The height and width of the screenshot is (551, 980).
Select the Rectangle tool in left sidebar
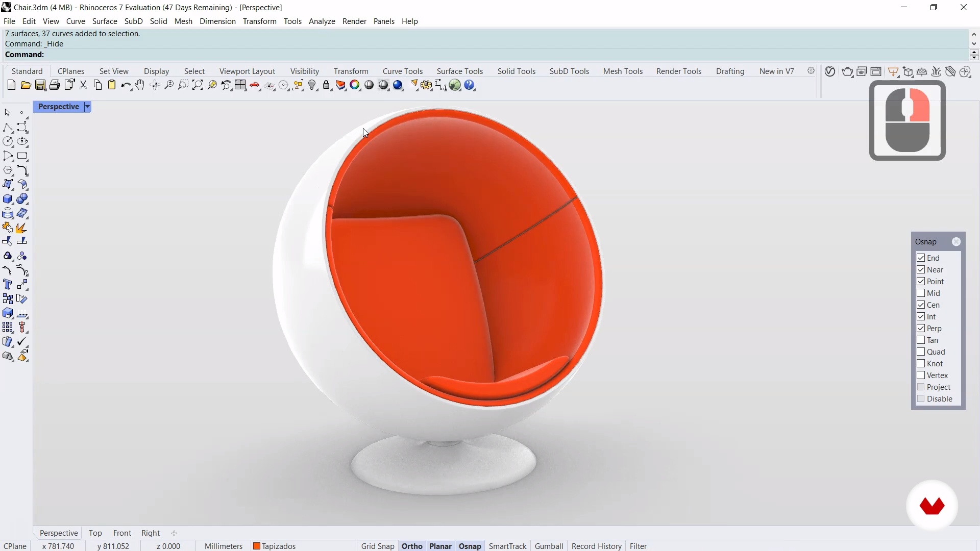pyautogui.click(x=22, y=156)
